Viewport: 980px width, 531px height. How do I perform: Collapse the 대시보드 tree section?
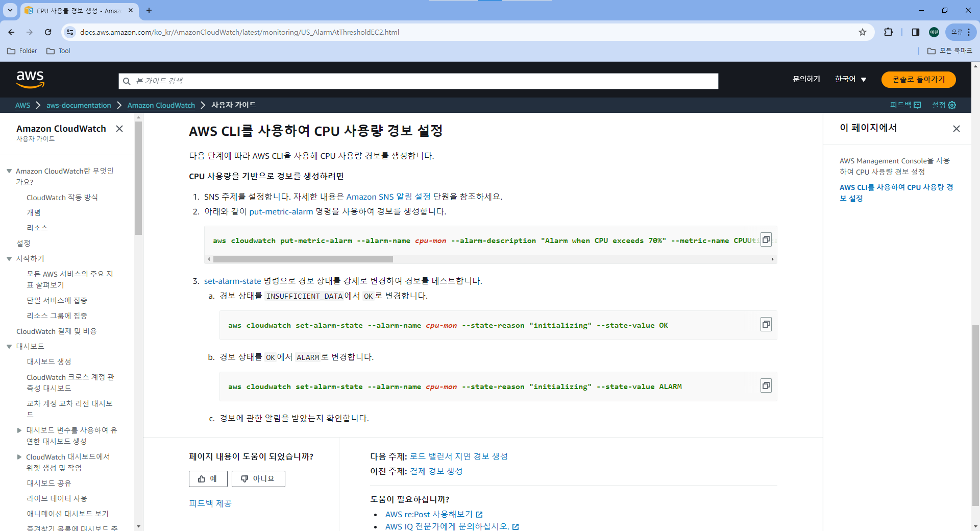pyautogui.click(x=9, y=347)
